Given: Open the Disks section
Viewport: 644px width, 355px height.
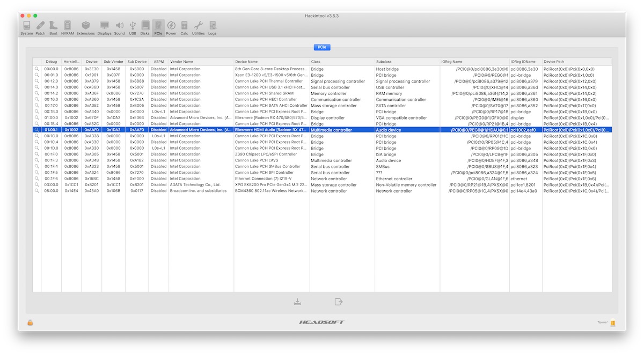Looking at the screenshot, I should click(145, 27).
